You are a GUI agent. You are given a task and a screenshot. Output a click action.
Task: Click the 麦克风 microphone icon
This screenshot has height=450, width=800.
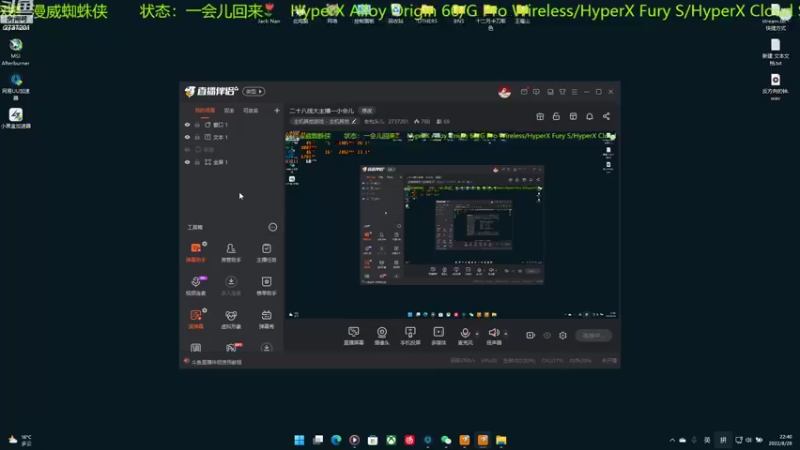click(x=465, y=333)
